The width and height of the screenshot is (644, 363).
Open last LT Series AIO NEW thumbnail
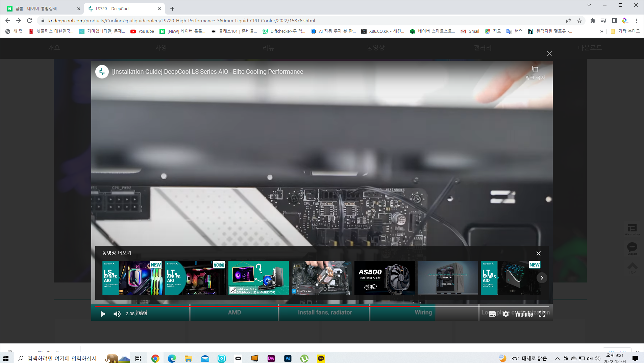point(511,277)
